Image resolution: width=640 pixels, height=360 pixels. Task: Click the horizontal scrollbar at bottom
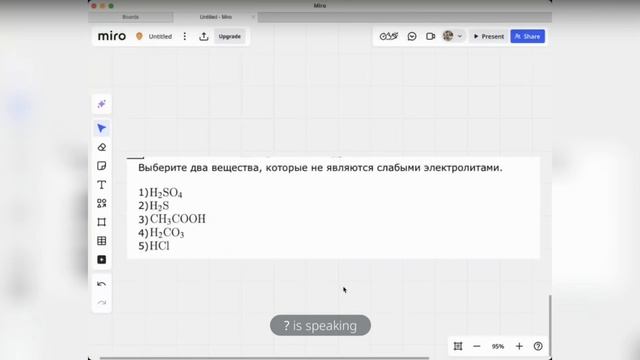(x=264, y=358)
